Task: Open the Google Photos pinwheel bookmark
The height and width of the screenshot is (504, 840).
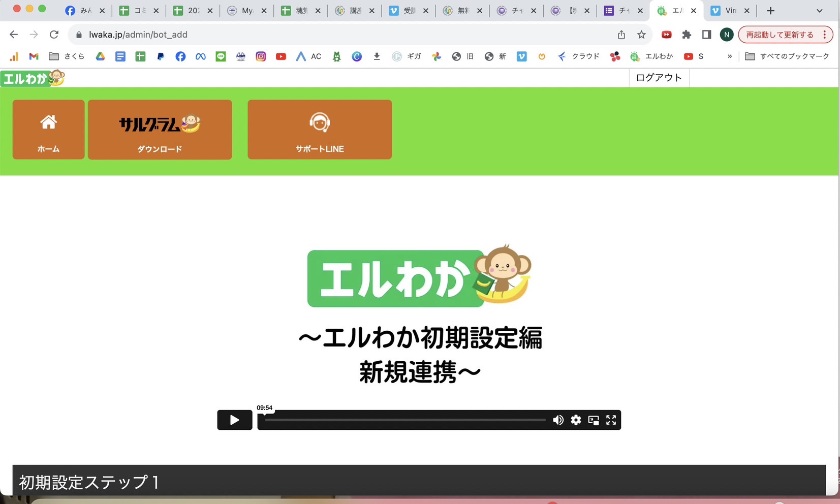Action: (x=437, y=56)
